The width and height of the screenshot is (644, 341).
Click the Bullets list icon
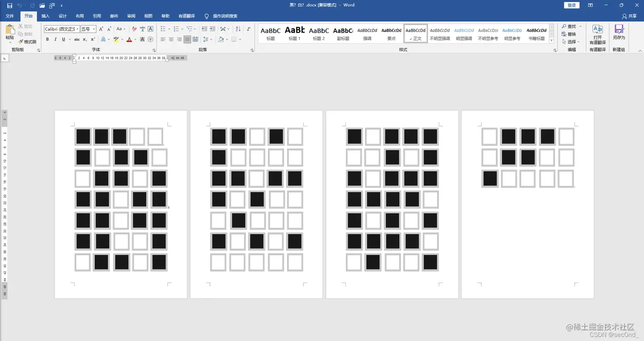(x=163, y=29)
